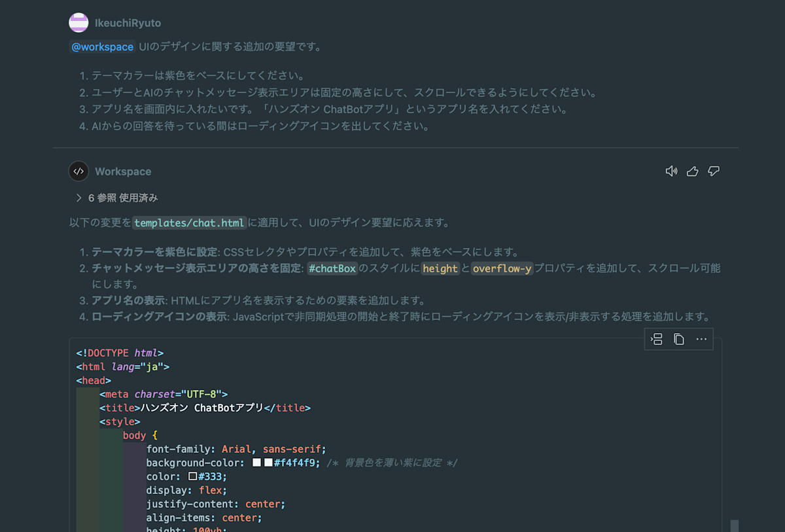Viewport: 785px width, 532px height.
Task: Click the code line justify-content: center
Action: click(x=216, y=504)
